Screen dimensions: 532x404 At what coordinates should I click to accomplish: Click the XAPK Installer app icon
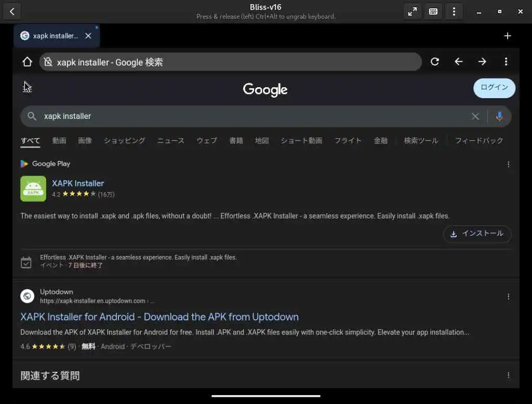coord(33,188)
